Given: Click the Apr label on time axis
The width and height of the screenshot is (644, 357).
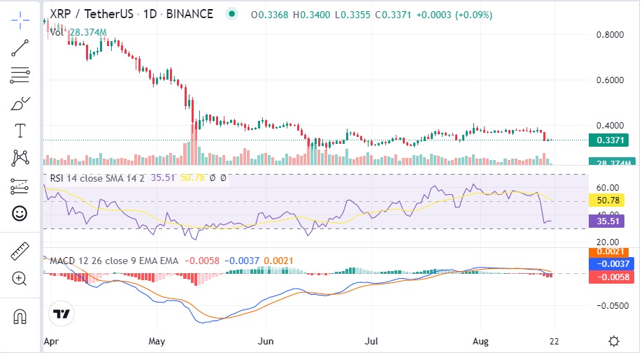Looking at the screenshot, I should (x=51, y=342).
